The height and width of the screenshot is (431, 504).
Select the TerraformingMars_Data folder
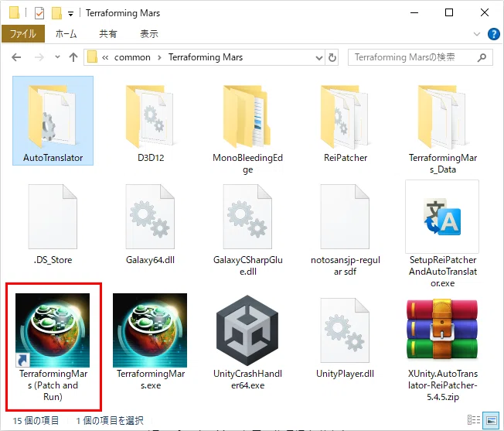[x=442, y=129]
